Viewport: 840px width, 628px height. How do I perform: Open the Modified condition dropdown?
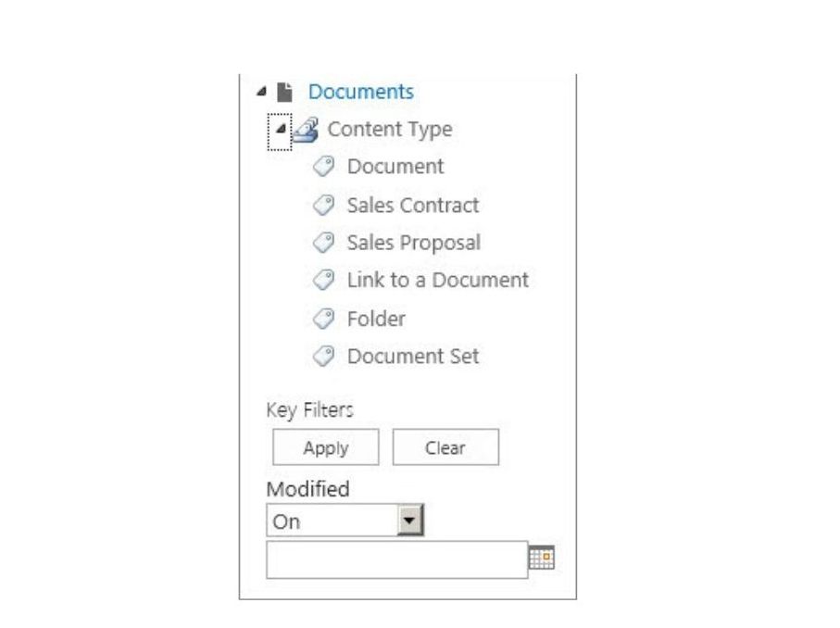pos(409,521)
